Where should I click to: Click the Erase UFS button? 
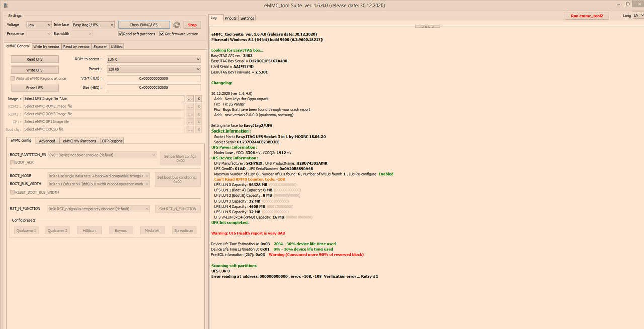tap(34, 88)
